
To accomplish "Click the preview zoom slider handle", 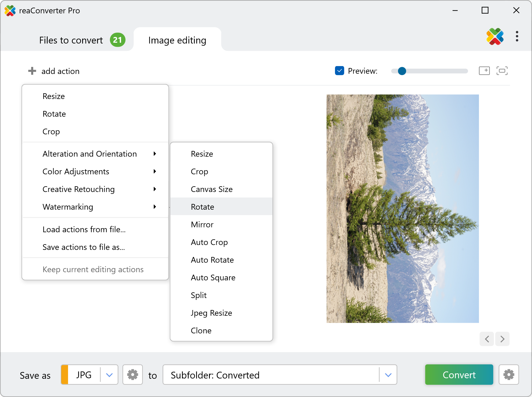I will point(402,71).
